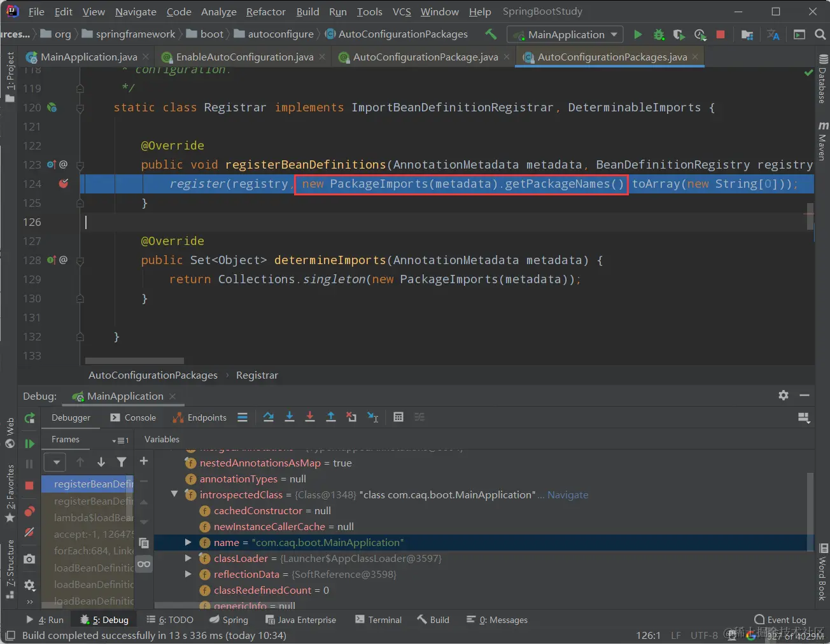Fold the registerBeanDefinitions method at line 123

[80, 165]
